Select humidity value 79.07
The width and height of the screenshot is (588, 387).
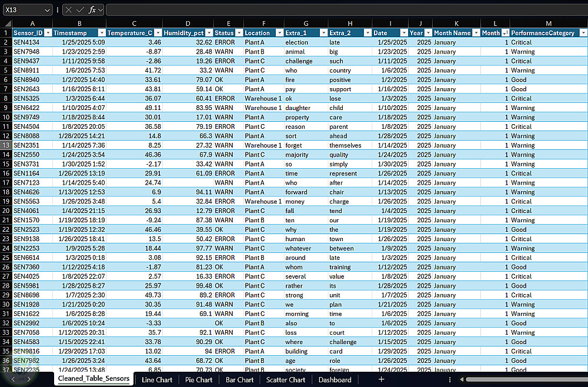tap(188, 80)
